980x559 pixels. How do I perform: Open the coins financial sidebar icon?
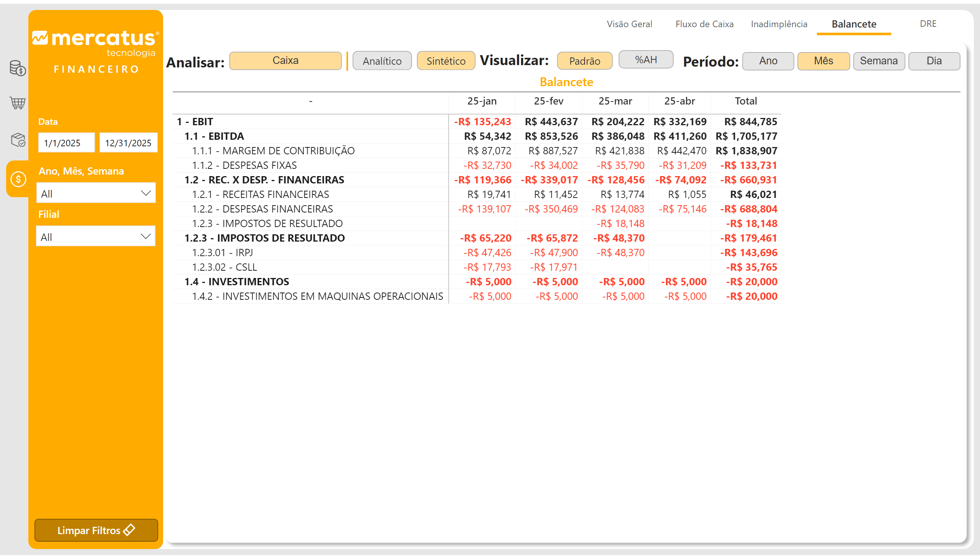point(18,68)
